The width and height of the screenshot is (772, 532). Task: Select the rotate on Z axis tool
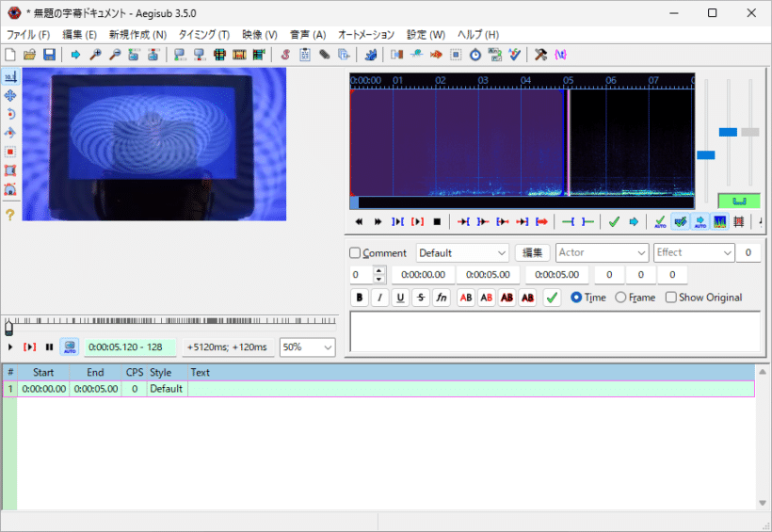[10, 114]
